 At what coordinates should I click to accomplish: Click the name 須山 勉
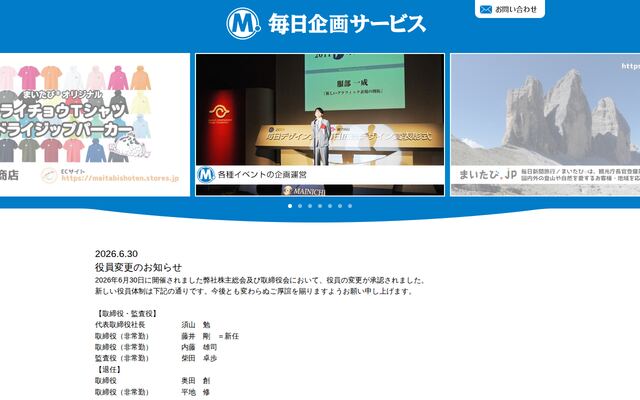tap(196, 325)
